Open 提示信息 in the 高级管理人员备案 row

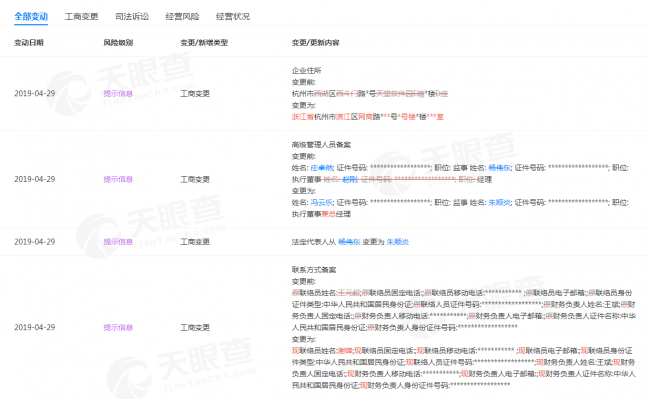(x=118, y=179)
